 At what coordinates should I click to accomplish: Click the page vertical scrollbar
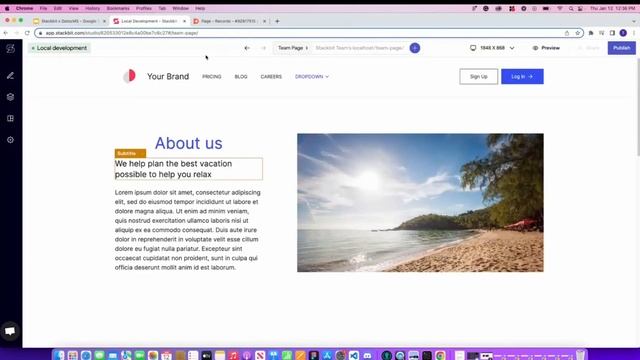coord(638,106)
